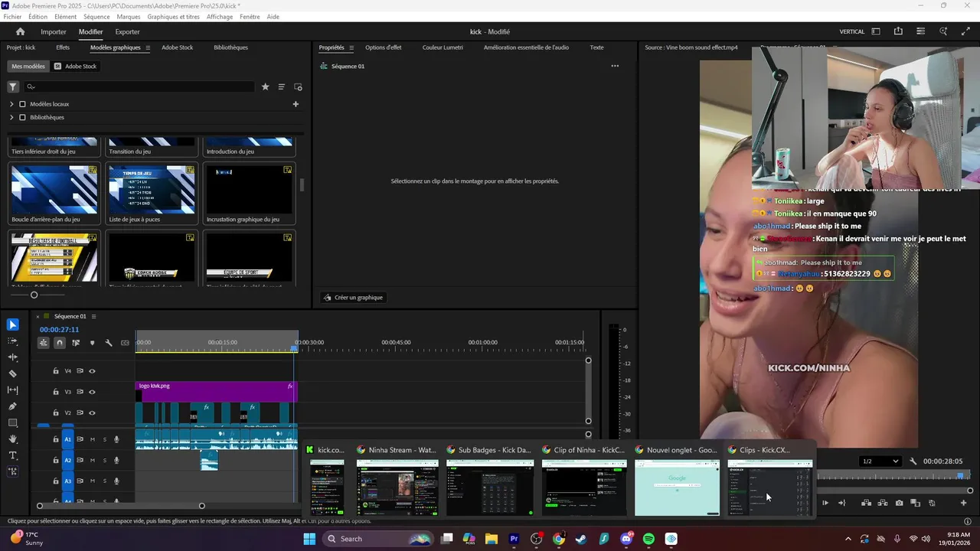Select the Slip tool
The width and height of the screenshot is (980, 551).
click(x=12, y=390)
